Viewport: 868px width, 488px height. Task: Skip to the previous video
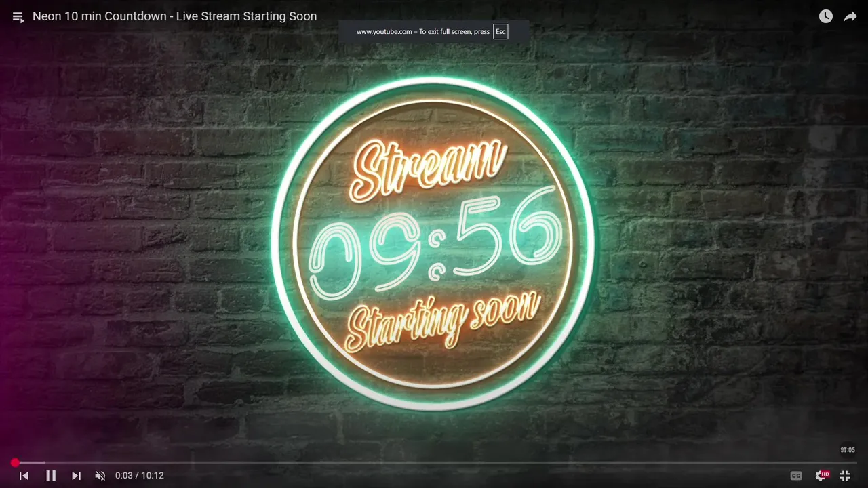[x=24, y=476]
